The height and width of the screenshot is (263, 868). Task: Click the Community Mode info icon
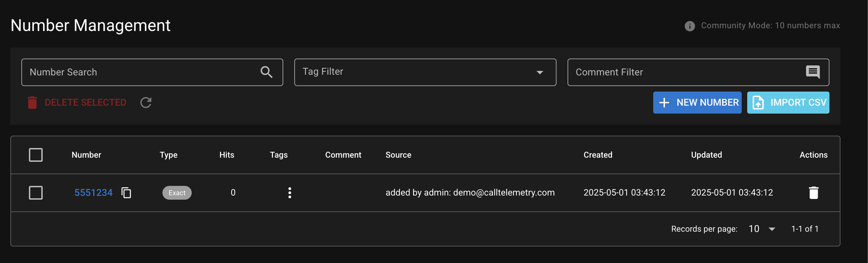pyautogui.click(x=690, y=26)
